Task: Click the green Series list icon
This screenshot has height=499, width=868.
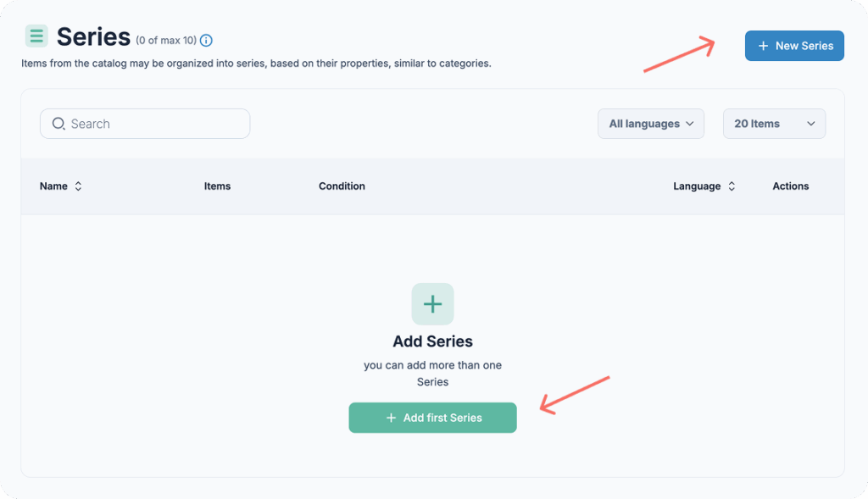Action: click(x=36, y=36)
